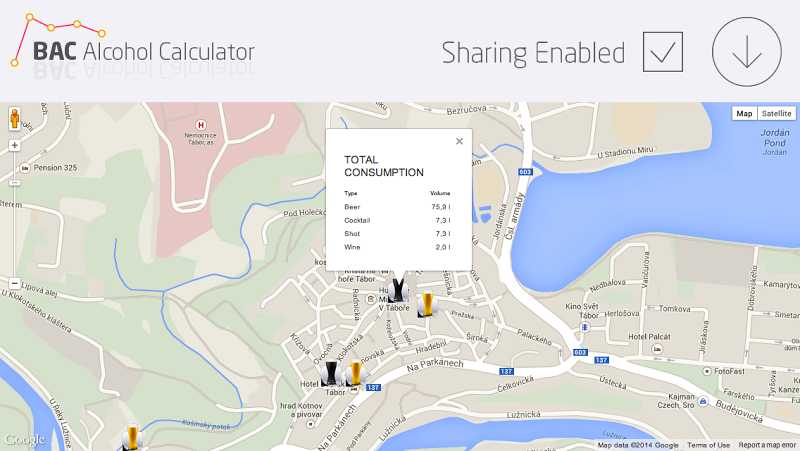800x451 pixels.
Task: Click the Kajman Czech shopping icon
Action: click(x=703, y=401)
